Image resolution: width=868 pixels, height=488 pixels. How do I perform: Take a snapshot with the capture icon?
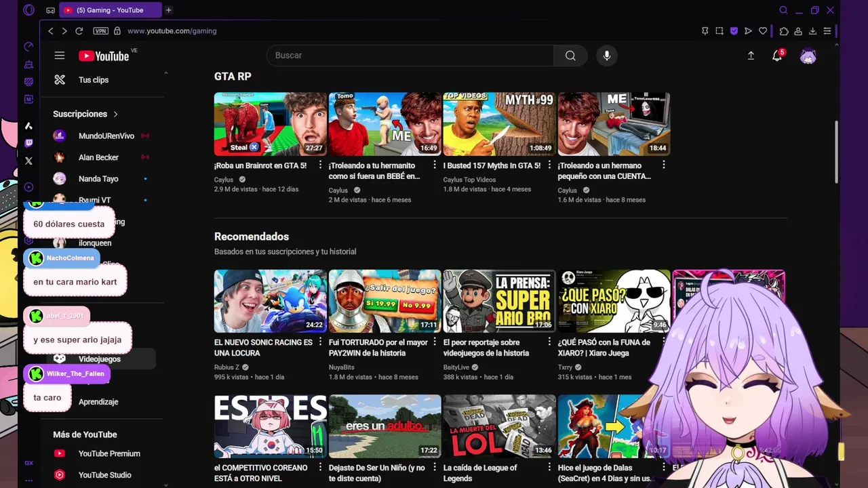tap(719, 31)
